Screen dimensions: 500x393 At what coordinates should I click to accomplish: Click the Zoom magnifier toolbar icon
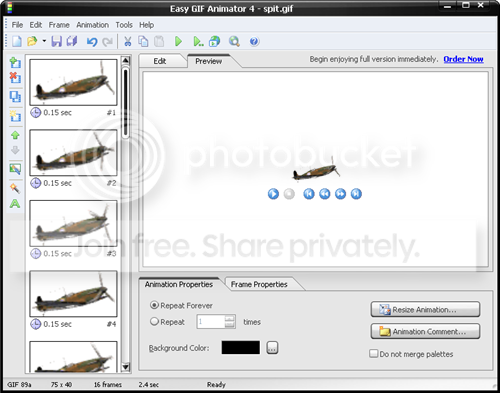click(234, 41)
